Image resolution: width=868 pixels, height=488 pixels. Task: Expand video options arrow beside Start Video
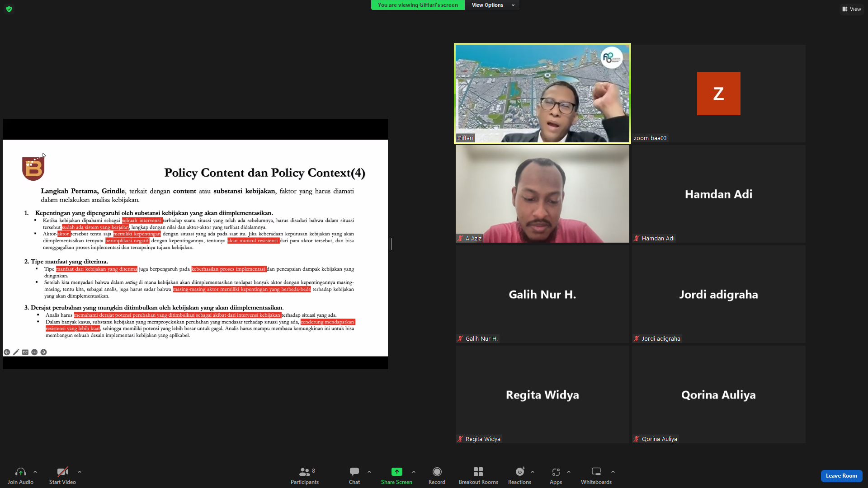click(80, 472)
